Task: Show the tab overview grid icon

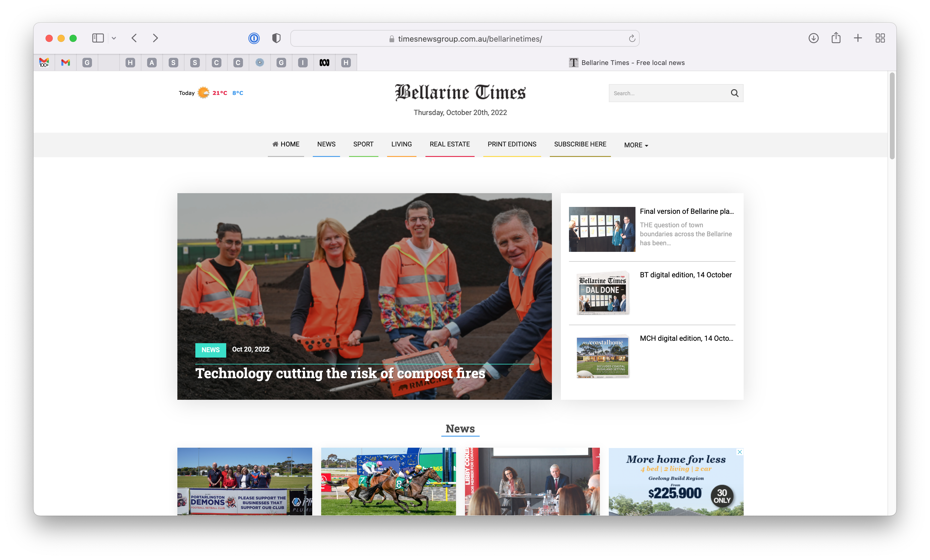Action: [880, 38]
